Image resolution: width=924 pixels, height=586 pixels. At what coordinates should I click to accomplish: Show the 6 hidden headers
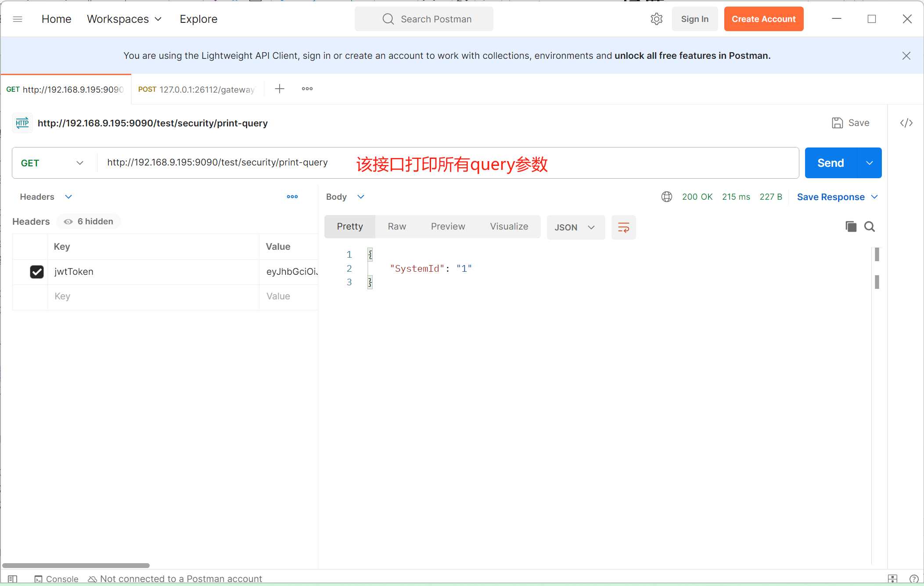(x=89, y=222)
